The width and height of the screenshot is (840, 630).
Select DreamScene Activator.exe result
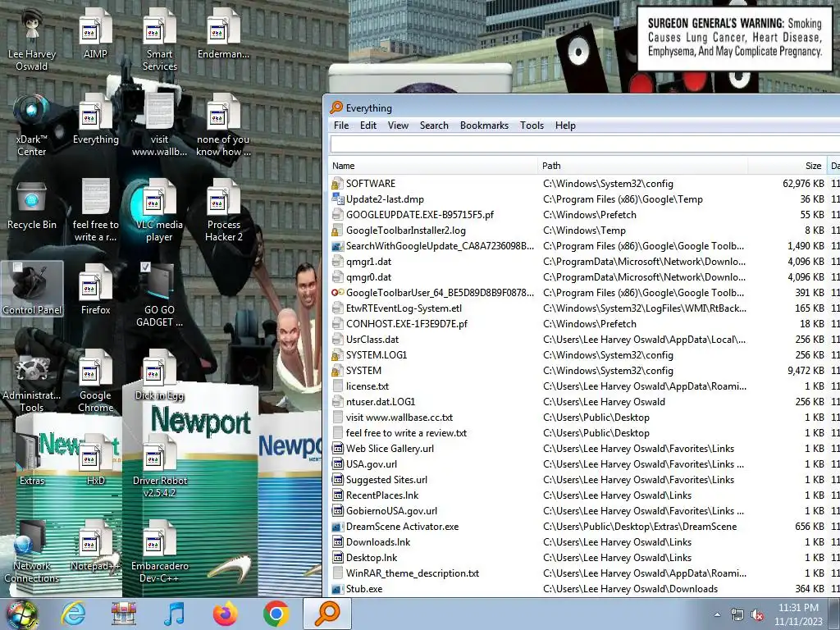click(584, 527)
